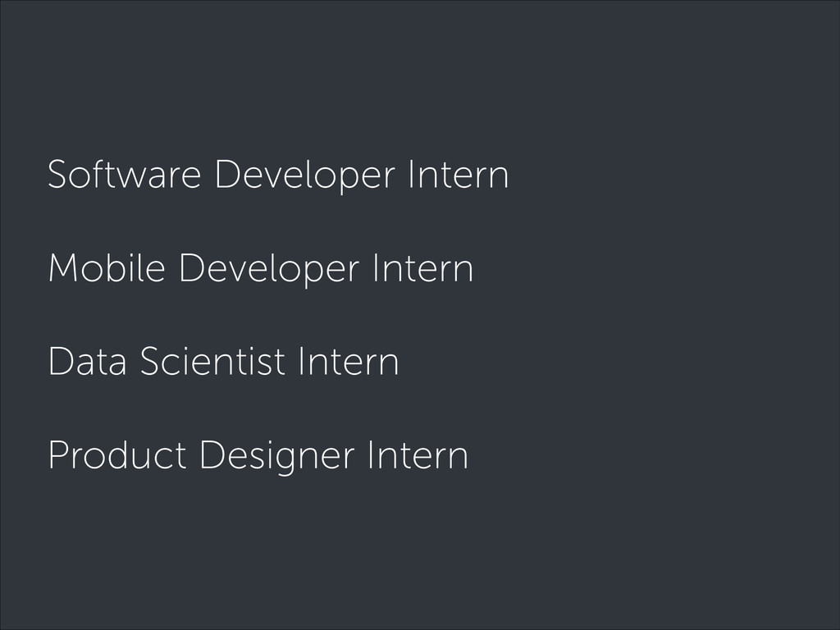
Task: Click "Developer" in the Mobile line
Action: (269, 269)
